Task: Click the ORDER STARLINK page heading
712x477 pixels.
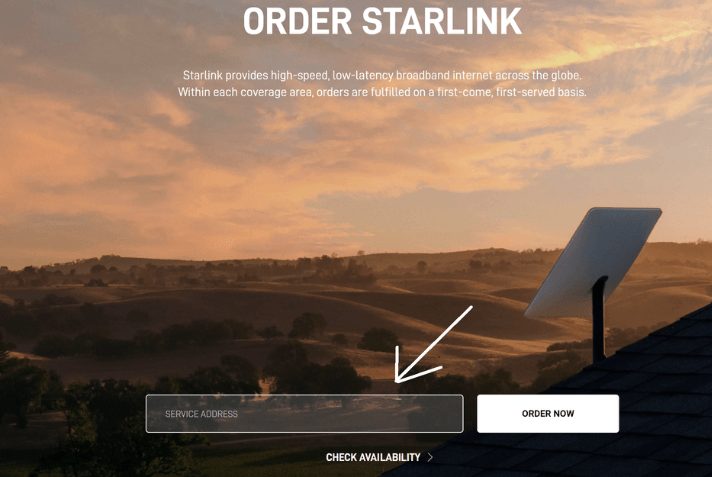Action: [382, 21]
